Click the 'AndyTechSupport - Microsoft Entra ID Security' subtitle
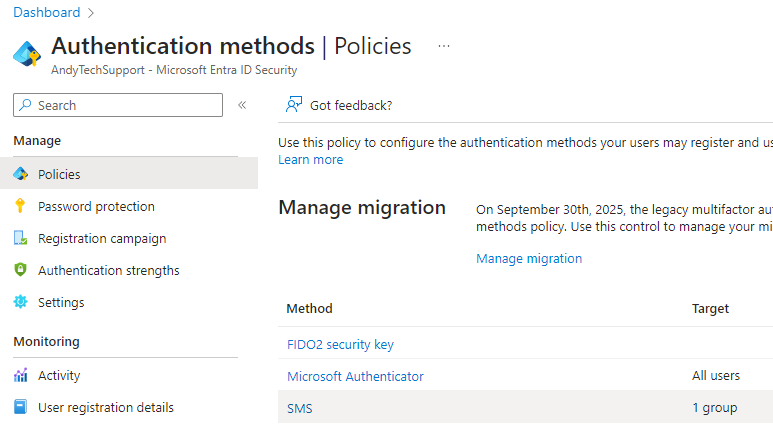773x428 pixels. [x=174, y=70]
